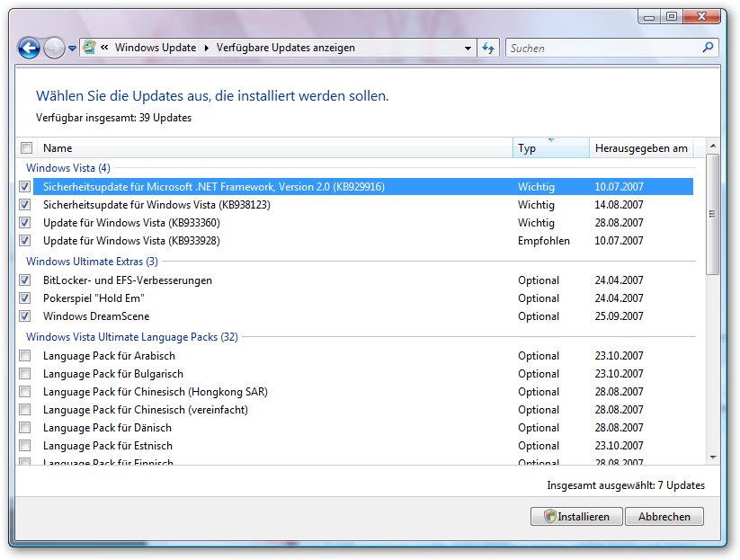Select the Pokerspiel "Hold Em" row text
740x560 pixels.
pos(94,298)
